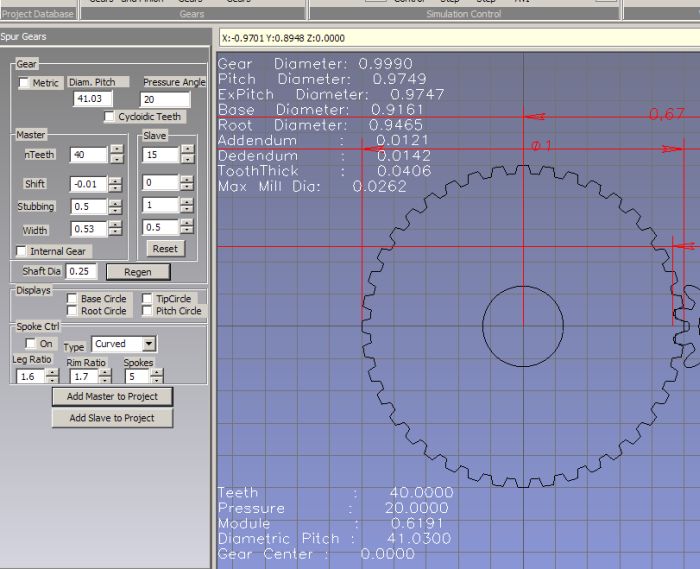The width and height of the screenshot is (700, 569).
Task: Increase Spokes count with the up arrow
Action: point(157,372)
